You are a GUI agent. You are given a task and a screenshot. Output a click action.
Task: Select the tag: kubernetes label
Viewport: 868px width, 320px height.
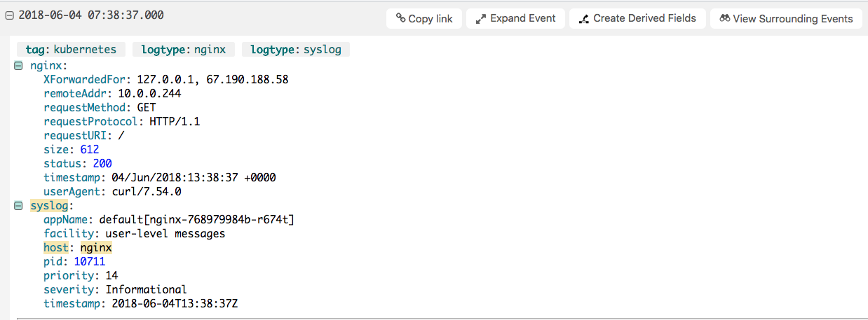pyautogui.click(x=71, y=50)
